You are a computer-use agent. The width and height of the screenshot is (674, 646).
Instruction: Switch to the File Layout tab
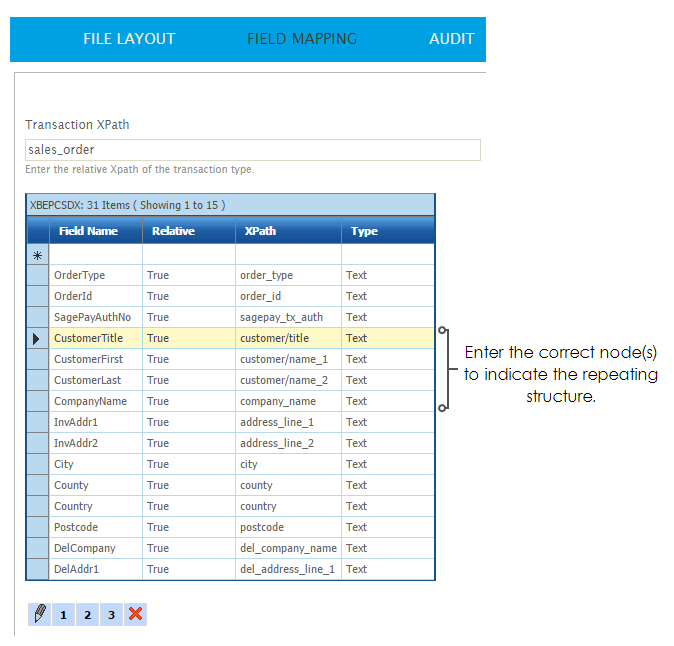coord(129,39)
